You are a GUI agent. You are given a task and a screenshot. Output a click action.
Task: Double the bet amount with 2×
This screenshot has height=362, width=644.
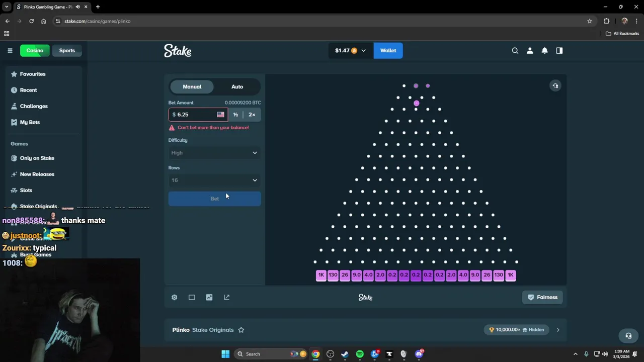(252, 115)
